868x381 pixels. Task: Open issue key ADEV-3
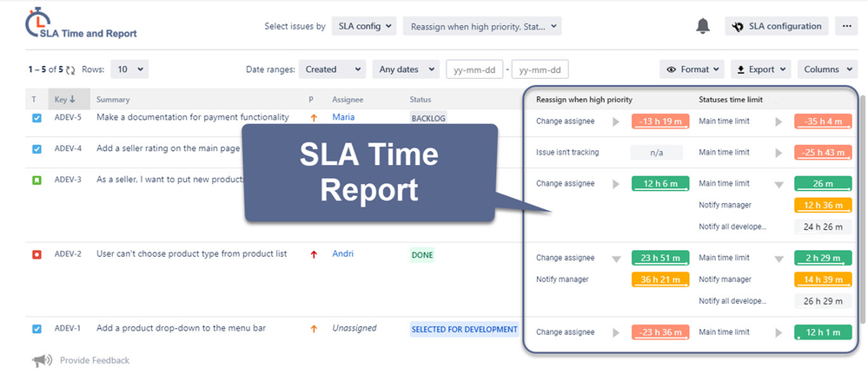tap(68, 179)
